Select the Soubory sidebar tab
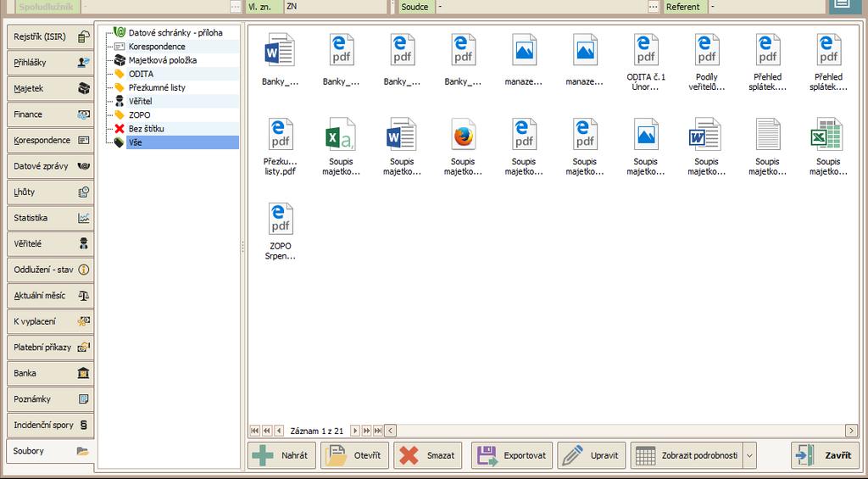Image resolution: width=868 pixels, height=479 pixels. (50, 451)
